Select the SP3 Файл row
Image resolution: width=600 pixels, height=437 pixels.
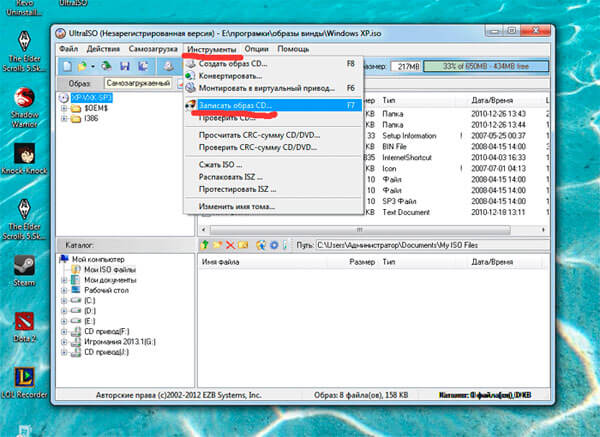tap(455, 201)
